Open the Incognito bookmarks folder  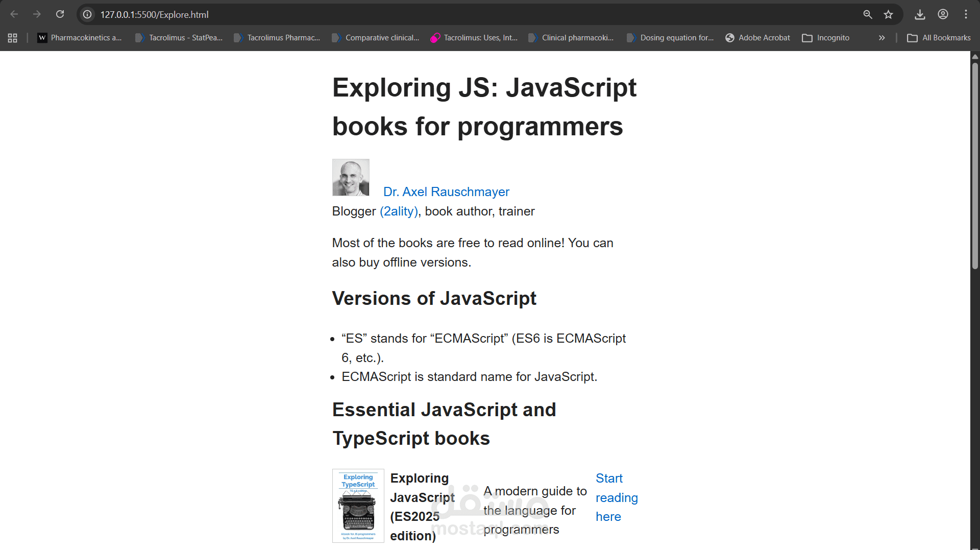coord(825,37)
